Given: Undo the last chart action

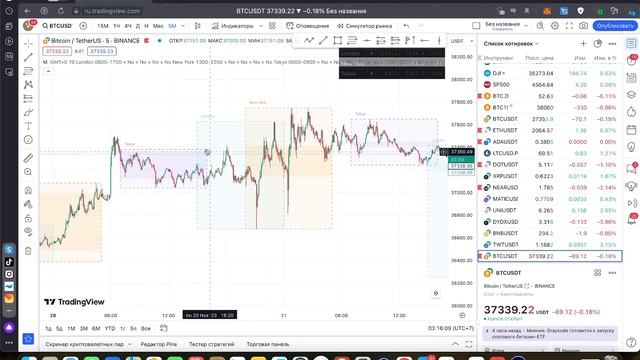Looking at the screenshot, I should tap(406, 26).
